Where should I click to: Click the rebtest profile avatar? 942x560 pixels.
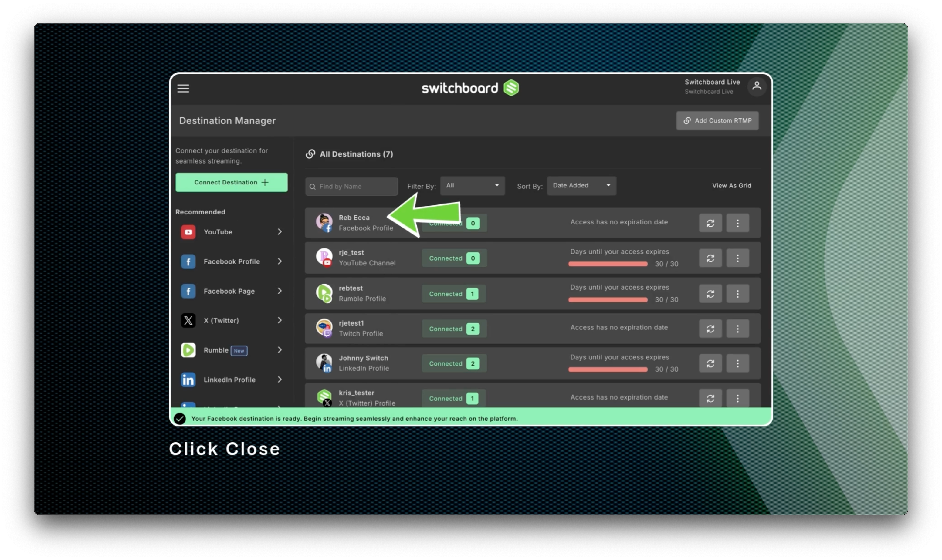[324, 293]
